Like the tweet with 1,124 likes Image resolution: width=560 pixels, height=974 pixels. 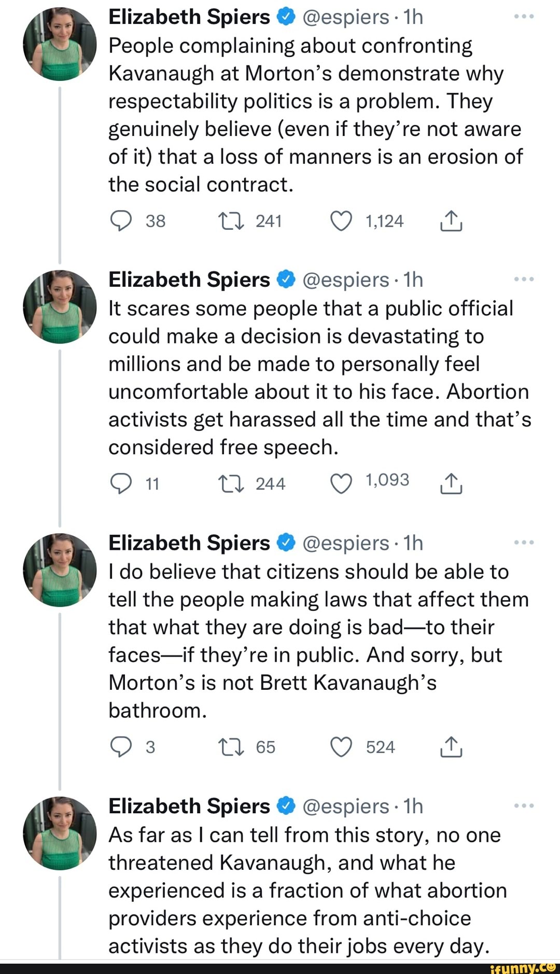[x=341, y=221]
